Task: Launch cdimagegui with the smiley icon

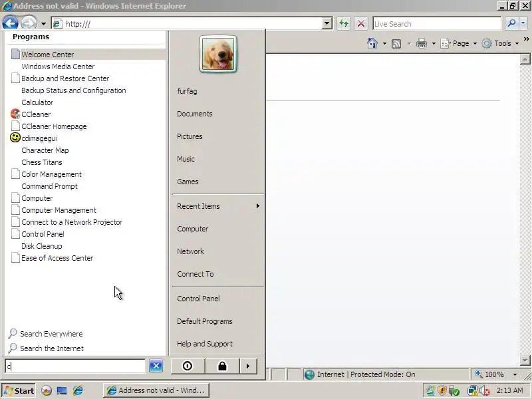Action: pyautogui.click(x=34, y=138)
